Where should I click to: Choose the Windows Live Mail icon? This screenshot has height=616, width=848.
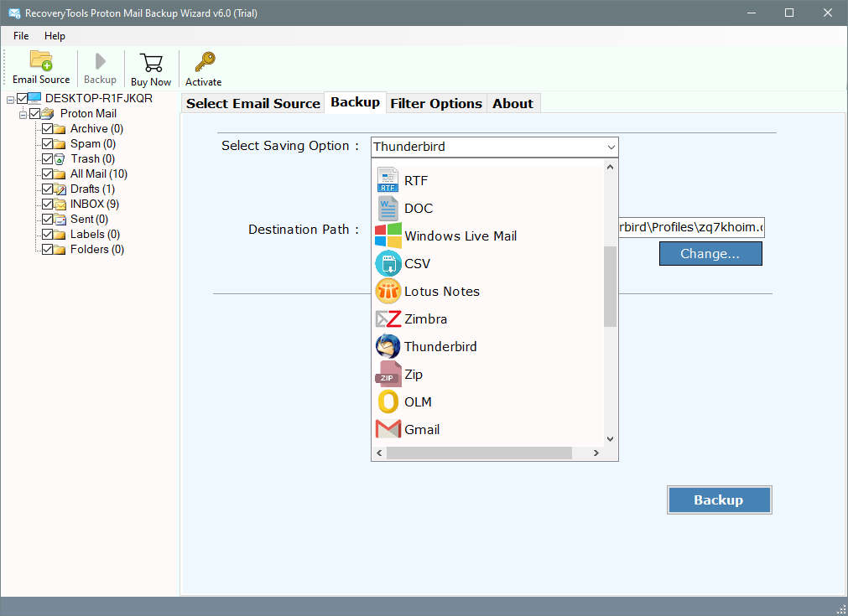[x=388, y=236]
